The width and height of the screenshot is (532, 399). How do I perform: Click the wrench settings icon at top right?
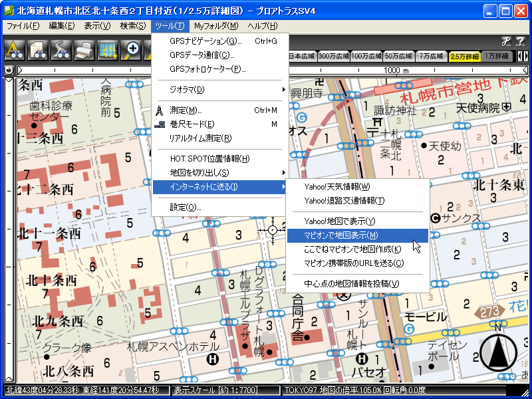(x=506, y=41)
